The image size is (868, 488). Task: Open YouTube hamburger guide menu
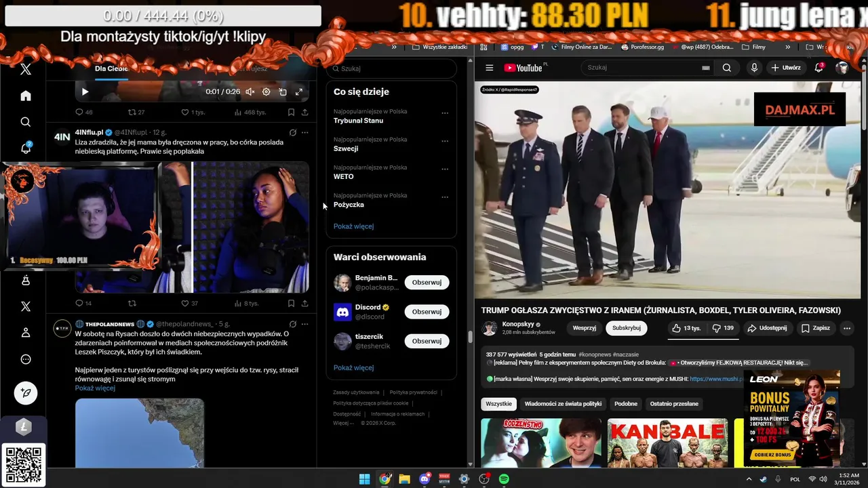[x=489, y=68]
